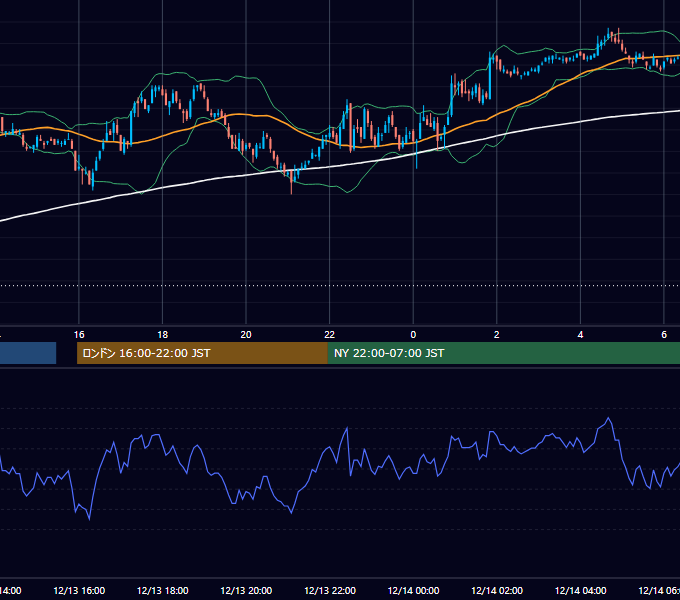Click the 12/13 20:00 date label
This screenshot has height=600, width=680.
tap(246, 591)
